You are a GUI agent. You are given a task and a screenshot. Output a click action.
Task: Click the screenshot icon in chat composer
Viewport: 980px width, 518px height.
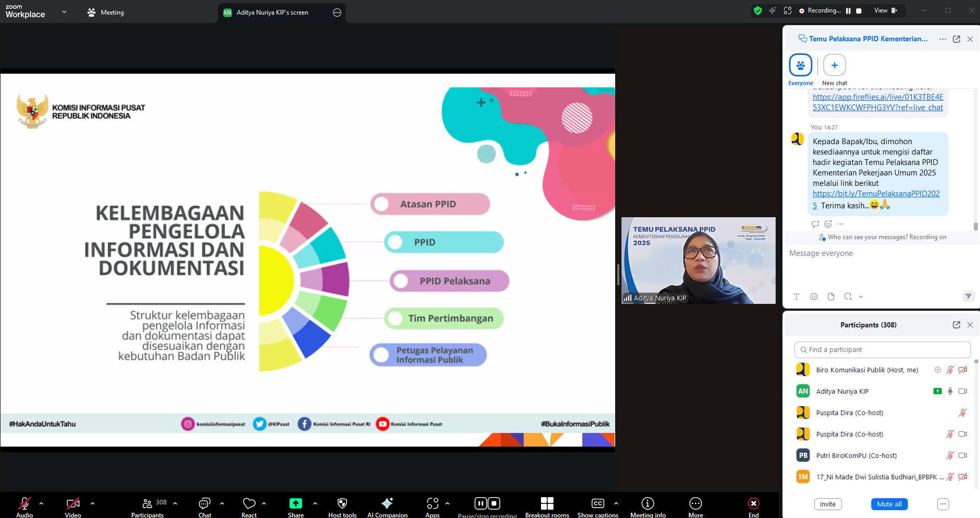[848, 297]
